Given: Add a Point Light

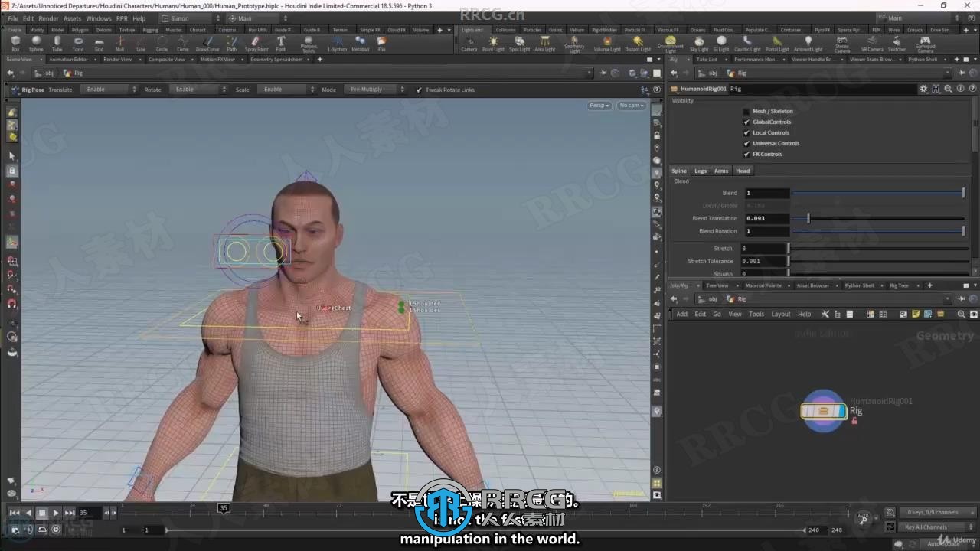Looking at the screenshot, I should 493,44.
